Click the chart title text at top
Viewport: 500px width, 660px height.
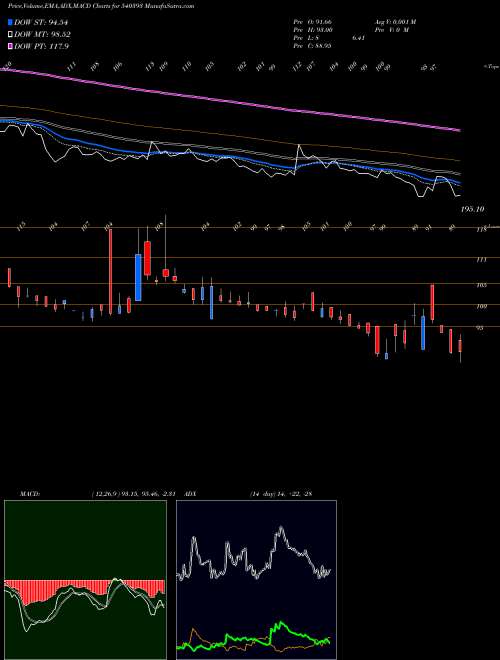pyautogui.click(x=101, y=6)
